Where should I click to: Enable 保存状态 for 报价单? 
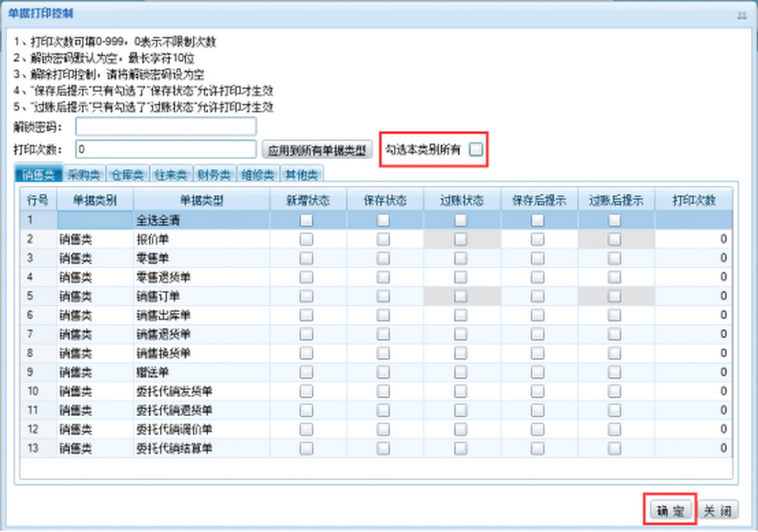[x=384, y=239]
